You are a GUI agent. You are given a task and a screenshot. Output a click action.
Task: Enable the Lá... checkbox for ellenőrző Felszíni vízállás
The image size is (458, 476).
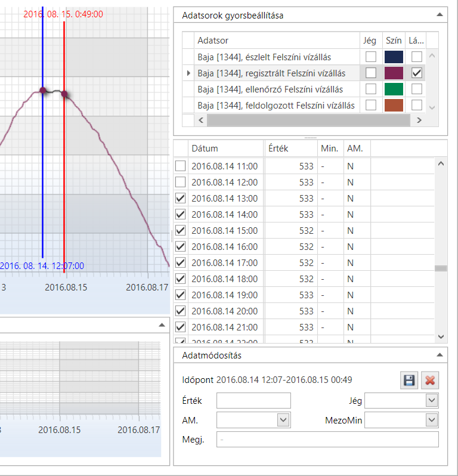click(416, 89)
